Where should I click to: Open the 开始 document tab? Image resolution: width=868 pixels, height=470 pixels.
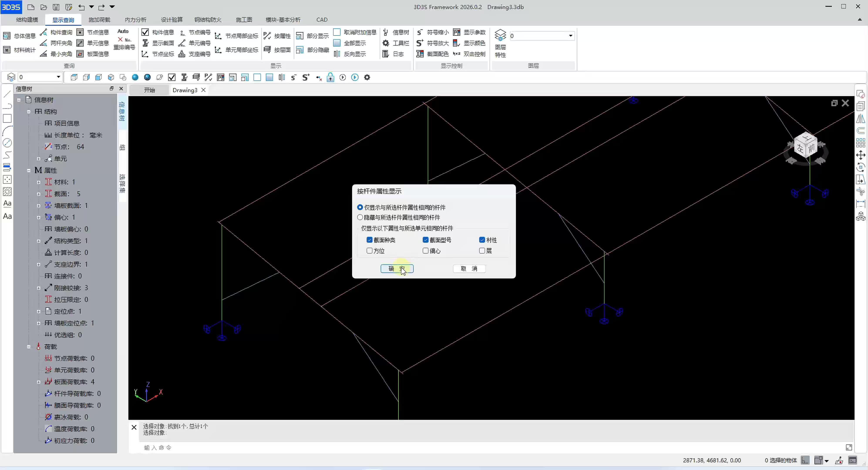coord(149,90)
